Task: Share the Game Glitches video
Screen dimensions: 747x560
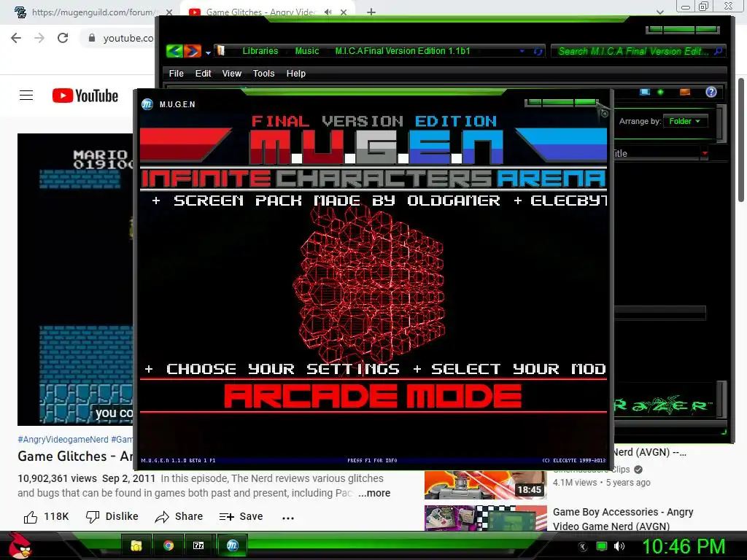Action: coord(179,517)
